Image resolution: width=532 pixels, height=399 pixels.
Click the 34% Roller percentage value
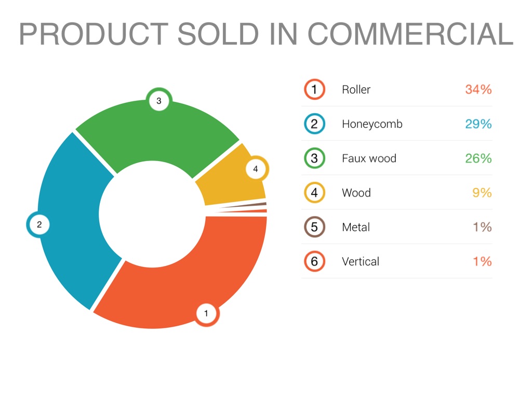coord(478,89)
